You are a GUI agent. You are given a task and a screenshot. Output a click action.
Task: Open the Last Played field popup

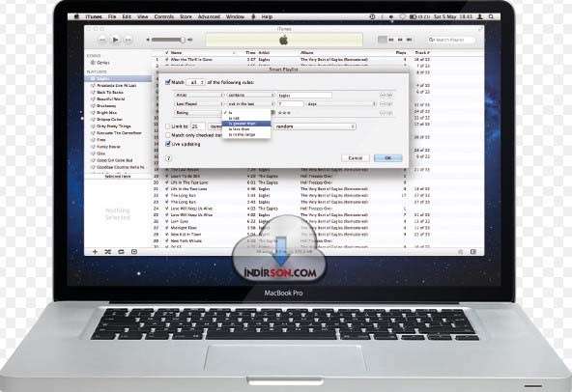point(199,104)
